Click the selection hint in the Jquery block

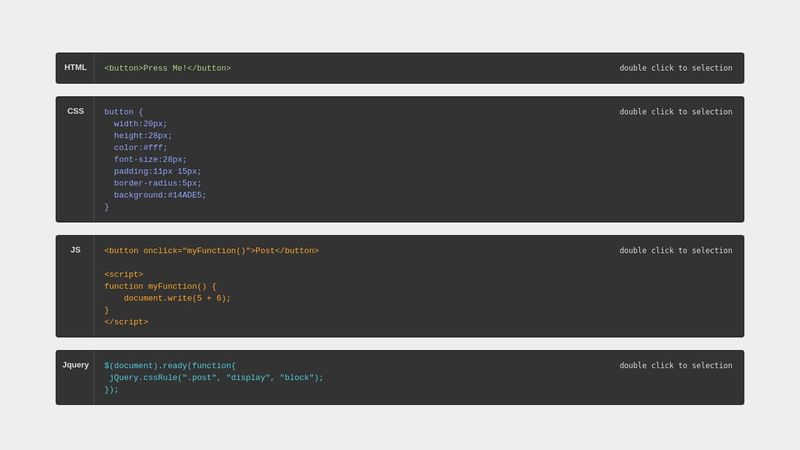(x=675, y=366)
